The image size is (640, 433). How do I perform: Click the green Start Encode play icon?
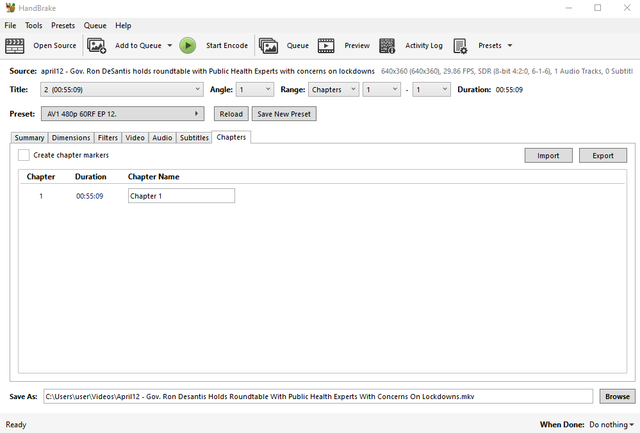coord(188,46)
